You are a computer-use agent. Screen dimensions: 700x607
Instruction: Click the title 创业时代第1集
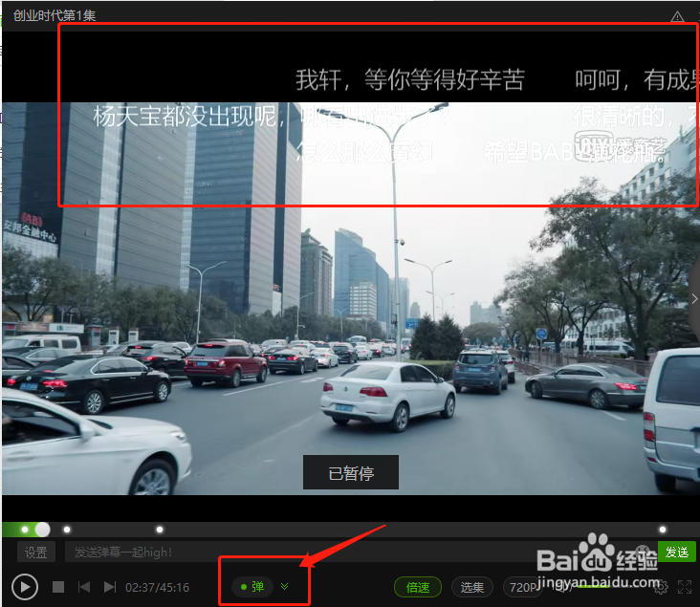tap(55, 15)
